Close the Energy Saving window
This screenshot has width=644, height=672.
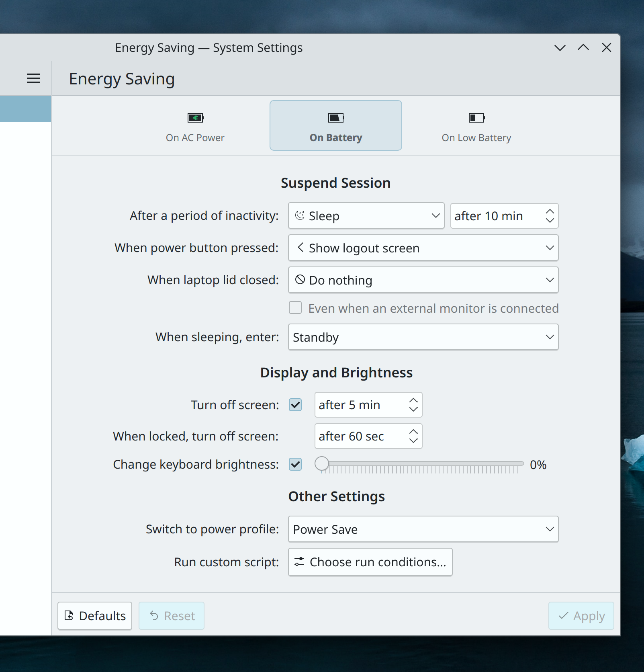606,48
